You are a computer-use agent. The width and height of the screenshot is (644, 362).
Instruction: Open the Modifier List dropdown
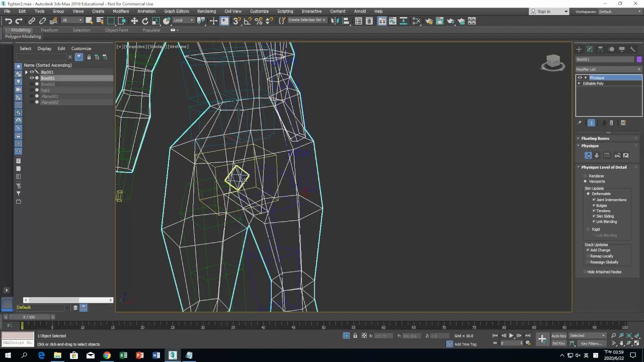pos(609,69)
